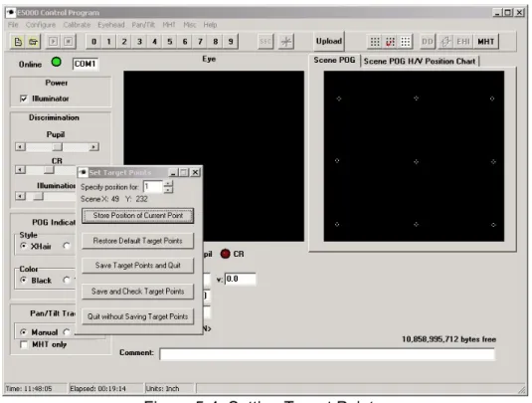
Task: Click Store Position of Current Point button
Action: pos(138,216)
